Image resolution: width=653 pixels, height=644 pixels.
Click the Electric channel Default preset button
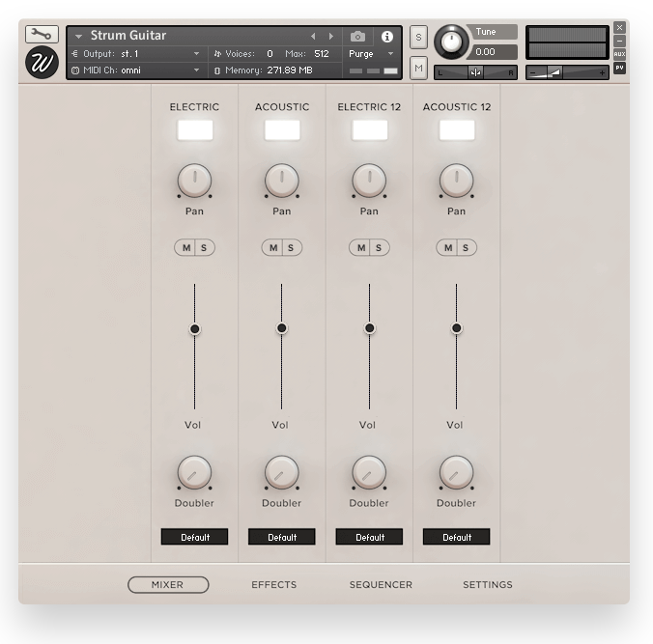195,537
